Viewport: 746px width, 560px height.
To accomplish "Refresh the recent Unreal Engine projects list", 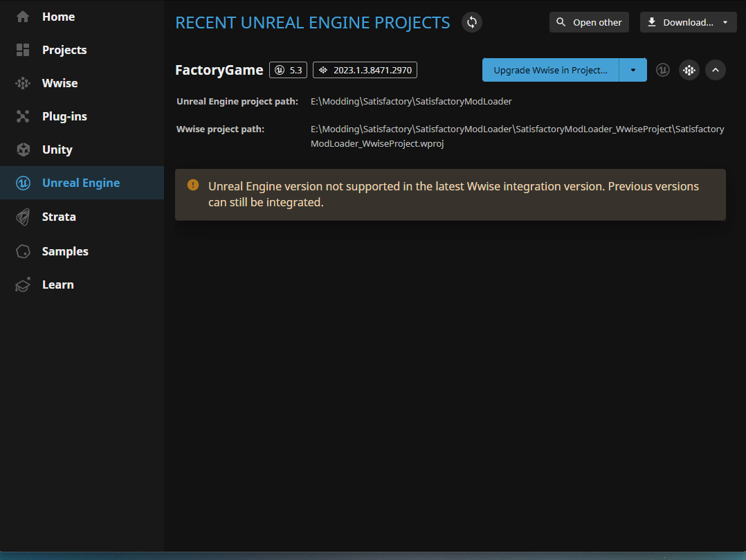I will 472,22.
